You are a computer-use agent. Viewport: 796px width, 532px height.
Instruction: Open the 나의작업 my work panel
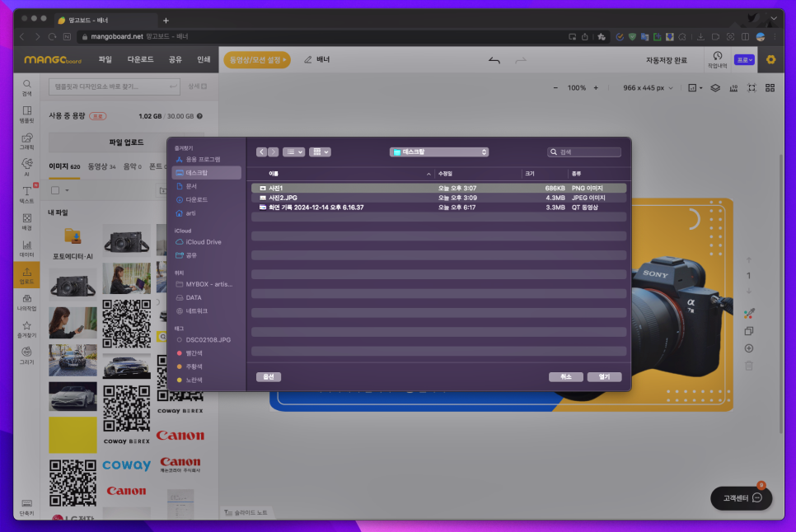pyautogui.click(x=27, y=301)
